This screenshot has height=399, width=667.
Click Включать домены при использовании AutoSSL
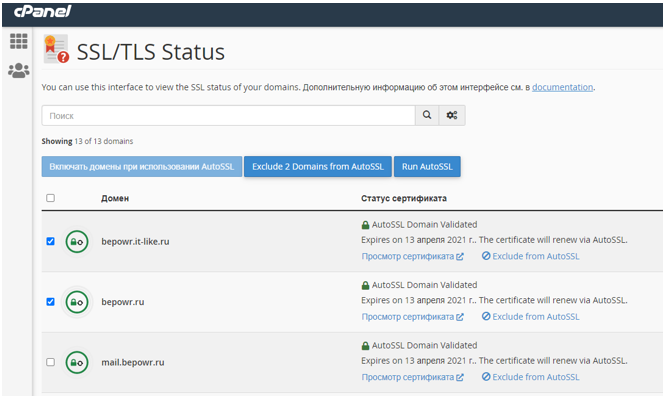click(142, 167)
